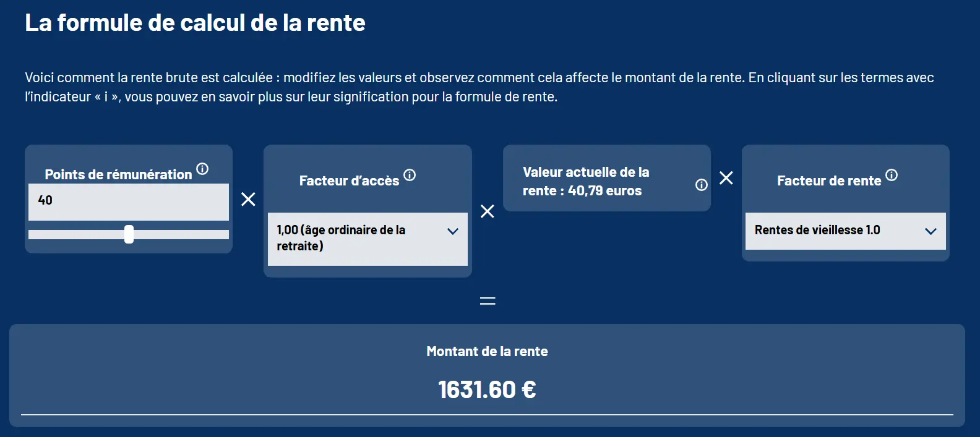980x437 pixels.
Task: Show the info popup for Facteur de rente
Action: coord(892,175)
